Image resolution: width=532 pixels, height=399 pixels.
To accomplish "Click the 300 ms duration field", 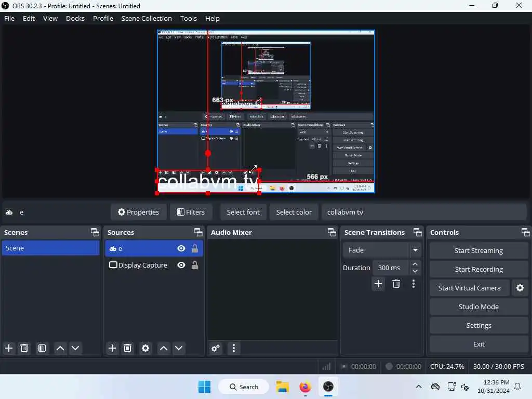I will (391, 268).
